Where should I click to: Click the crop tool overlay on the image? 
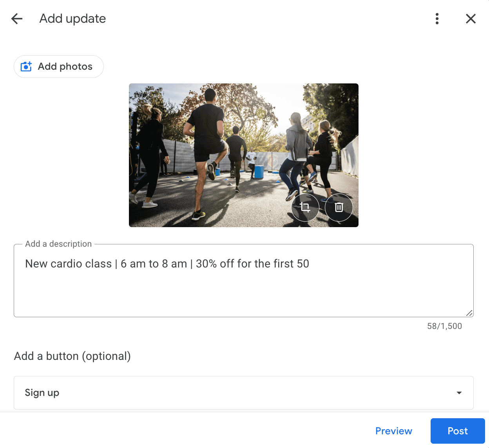pyautogui.click(x=305, y=208)
